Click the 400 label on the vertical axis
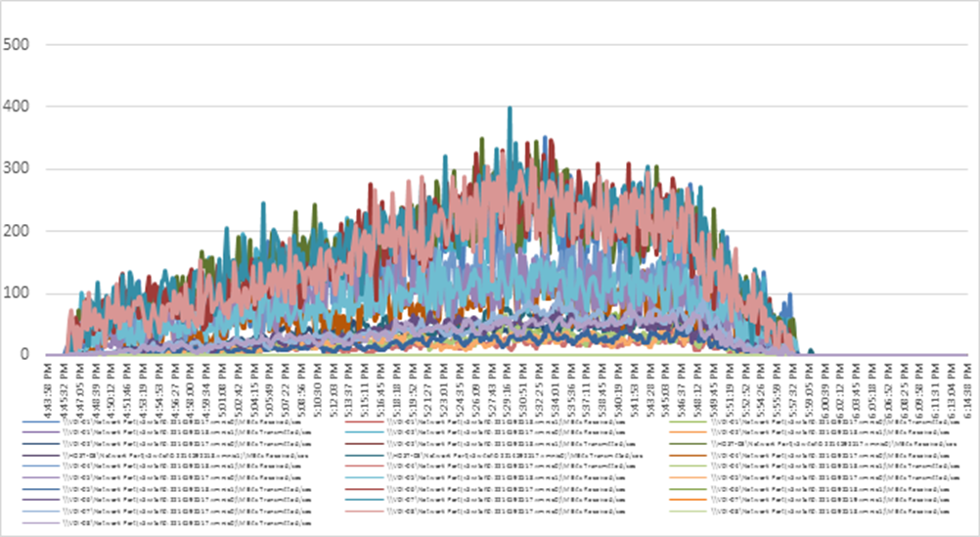This screenshot has width=980, height=537. (16, 107)
